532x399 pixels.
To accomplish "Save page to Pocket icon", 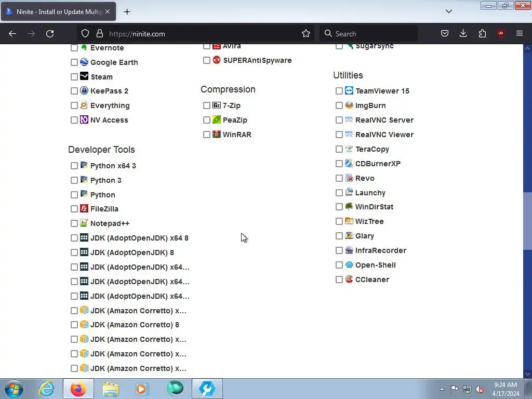I will (445, 33).
